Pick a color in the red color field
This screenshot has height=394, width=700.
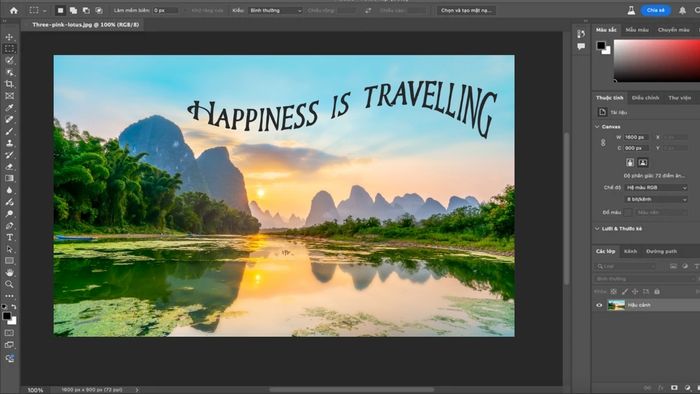coord(656,60)
